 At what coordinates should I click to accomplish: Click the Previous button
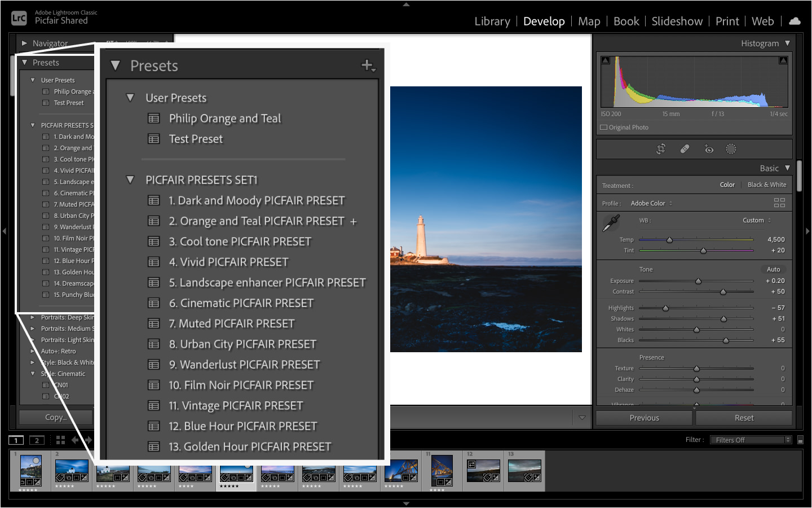point(643,417)
